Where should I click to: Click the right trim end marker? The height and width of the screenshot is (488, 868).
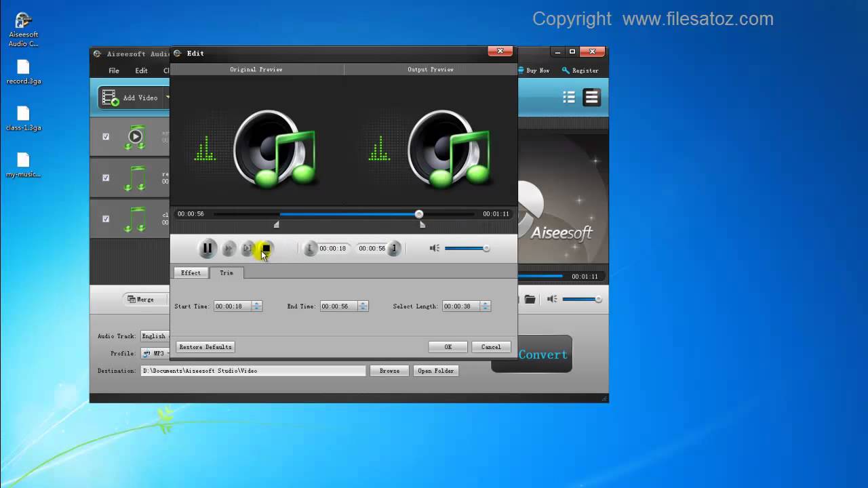coord(422,224)
